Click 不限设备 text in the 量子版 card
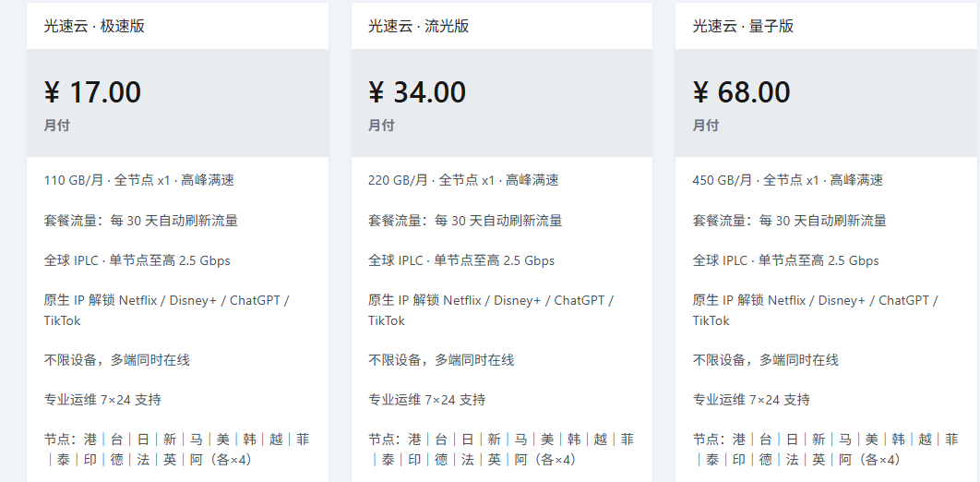 (766, 360)
